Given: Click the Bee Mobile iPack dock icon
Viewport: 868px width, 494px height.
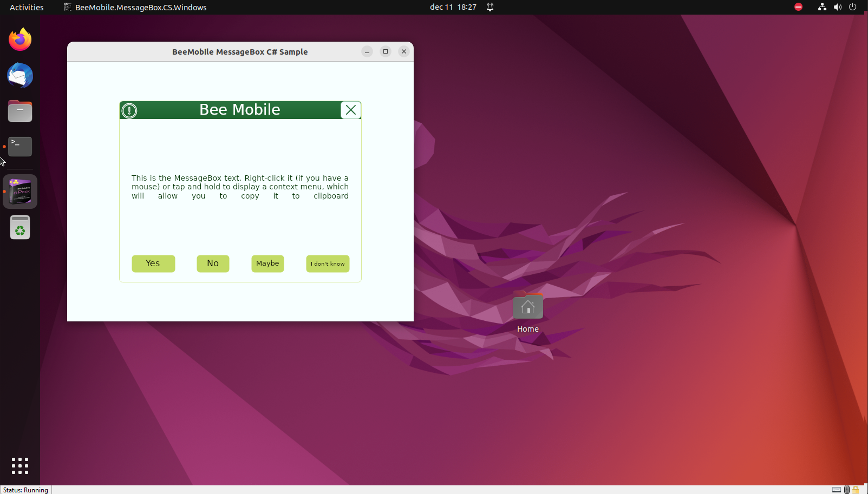Looking at the screenshot, I should pos(20,192).
